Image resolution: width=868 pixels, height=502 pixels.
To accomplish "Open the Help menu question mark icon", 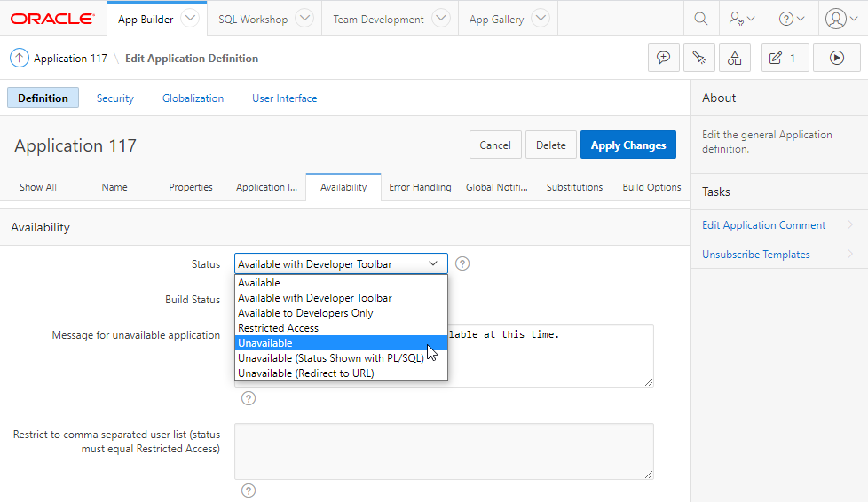I will [x=791, y=19].
